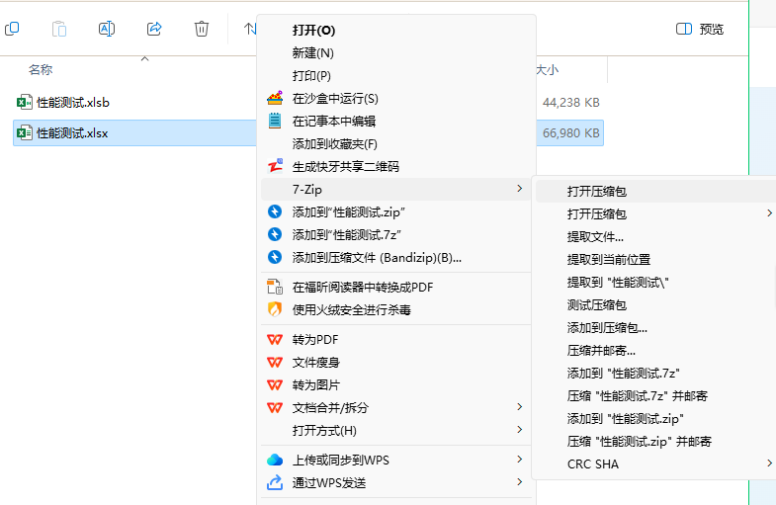
Task: Click the 大小 column header
Action: pos(548,70)
